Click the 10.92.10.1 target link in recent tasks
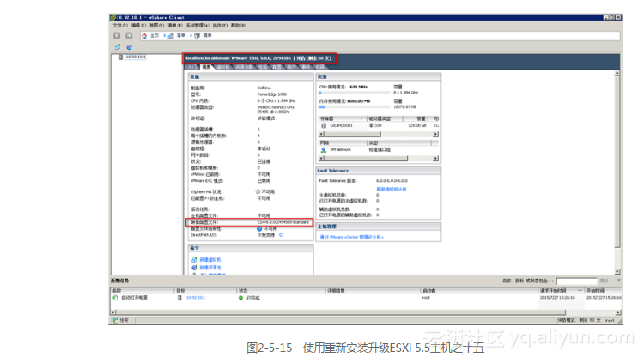 pyautogui.click(x=196, y=298)
